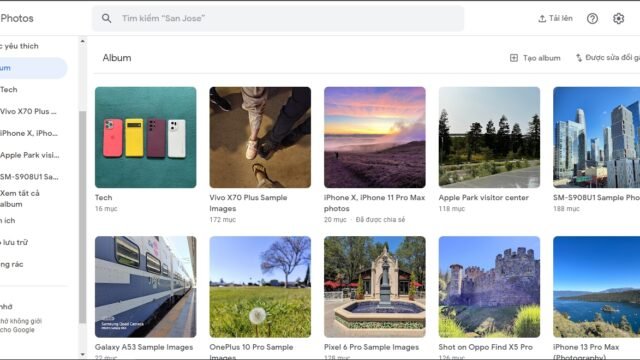Click "Galaxy A53 Sample Images" title text

144,347
